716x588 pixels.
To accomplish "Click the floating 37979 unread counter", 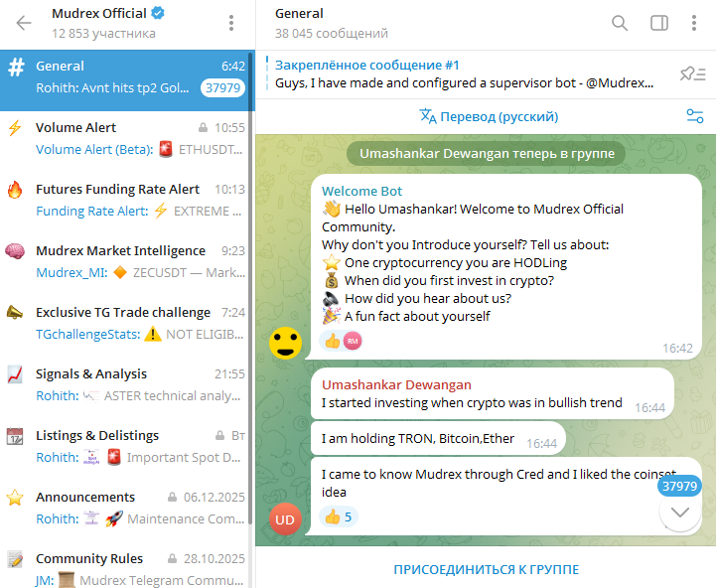I will (x=679, y=486).
